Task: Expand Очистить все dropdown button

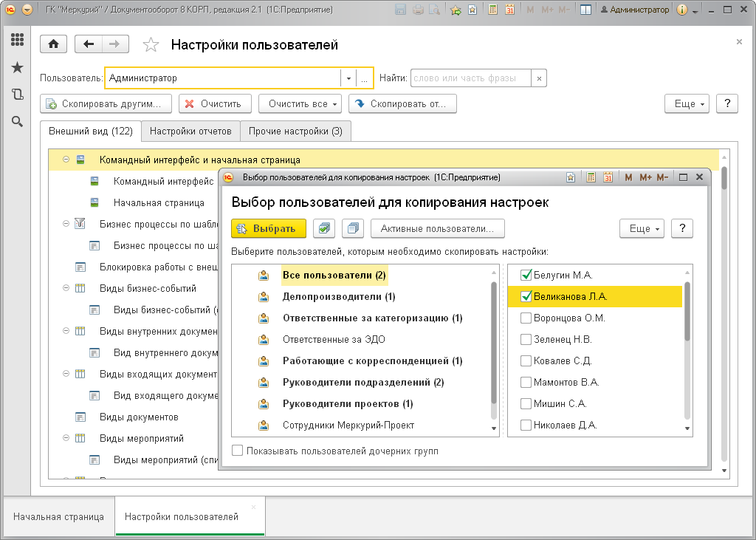Action: (300, 103)
